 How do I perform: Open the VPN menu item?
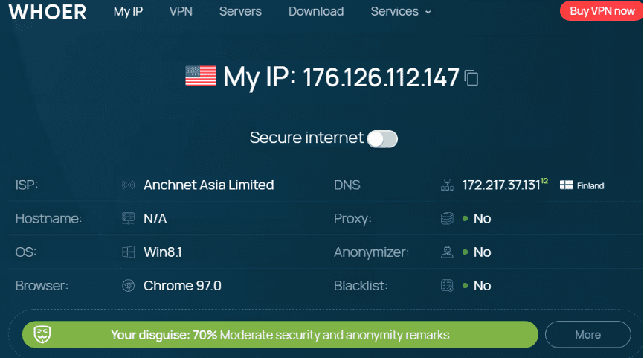coord(181,11)
